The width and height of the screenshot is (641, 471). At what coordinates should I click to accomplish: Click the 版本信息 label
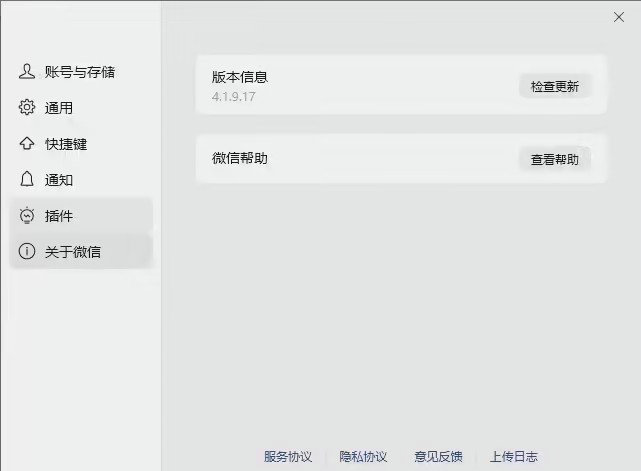tap(240, 77)
